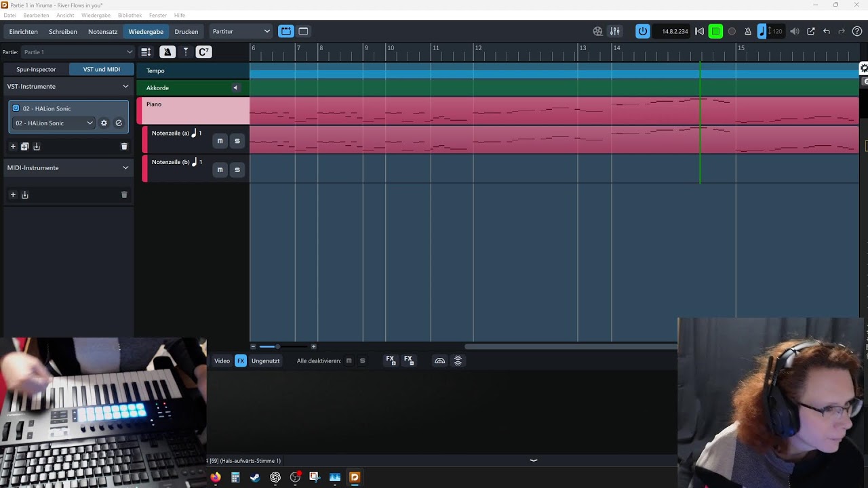Rewind playback to the beginning
This screenshot has height=488, width=868.
pyautogui.click(x=699, y=31)
